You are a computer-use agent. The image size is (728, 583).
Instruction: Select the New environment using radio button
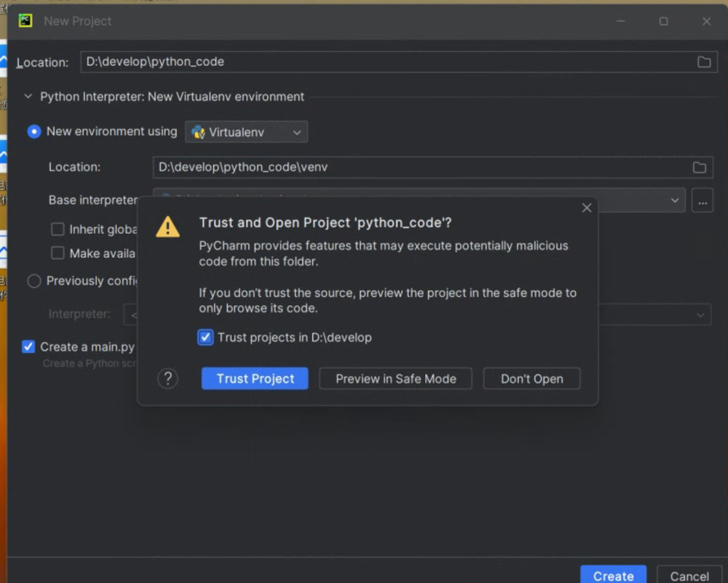tap(33, 132)
